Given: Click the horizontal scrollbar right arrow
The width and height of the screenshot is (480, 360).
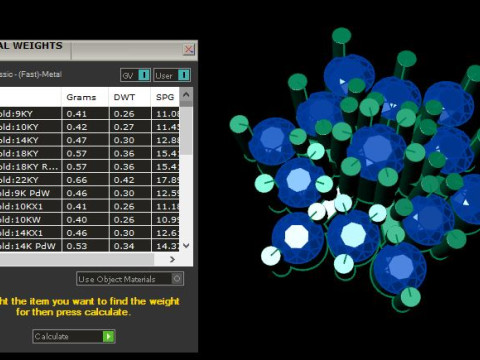Looking at the screenshot, I should 172,259.
